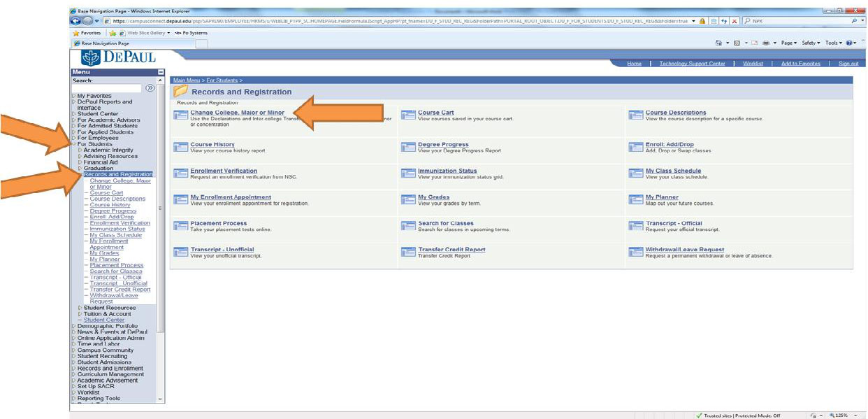Click the Sign out link
Viewport: 868px width, 419px height.
coord(848,62)
